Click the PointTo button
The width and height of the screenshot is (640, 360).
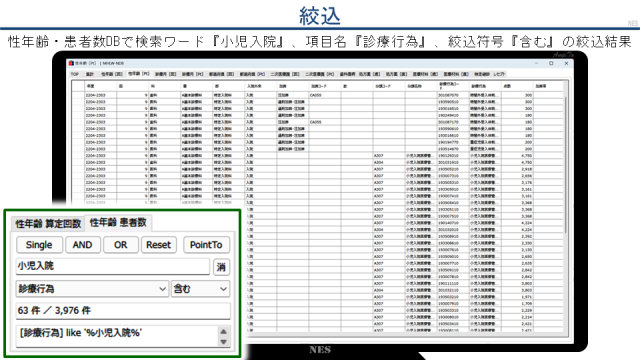point(206,245)
